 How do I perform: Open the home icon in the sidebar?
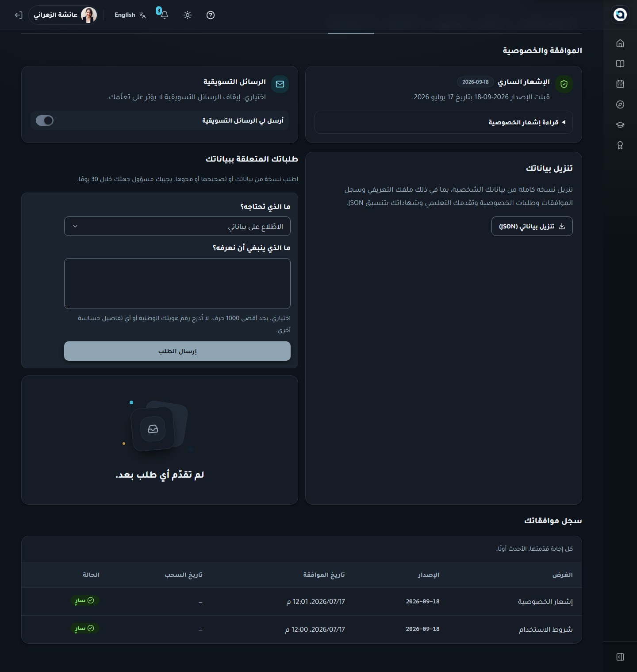tap(620, 43)
